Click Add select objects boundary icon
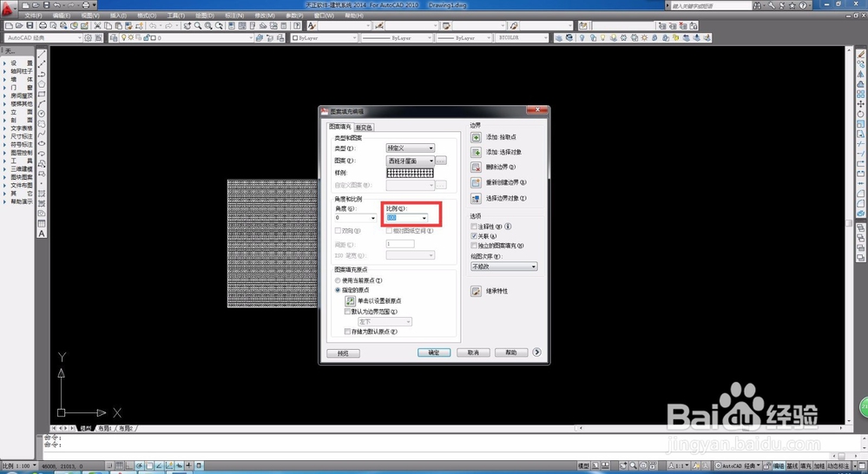The width and height of the screenshot is (868, 474). (x=476, y=152)
